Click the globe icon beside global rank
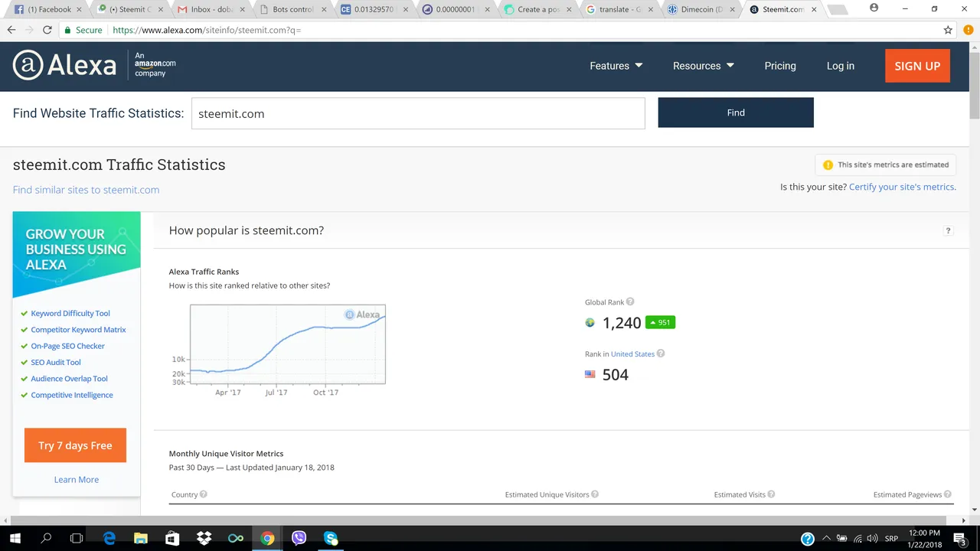The width and height of the screenshot is (980, 551). (x=590, y=322)
